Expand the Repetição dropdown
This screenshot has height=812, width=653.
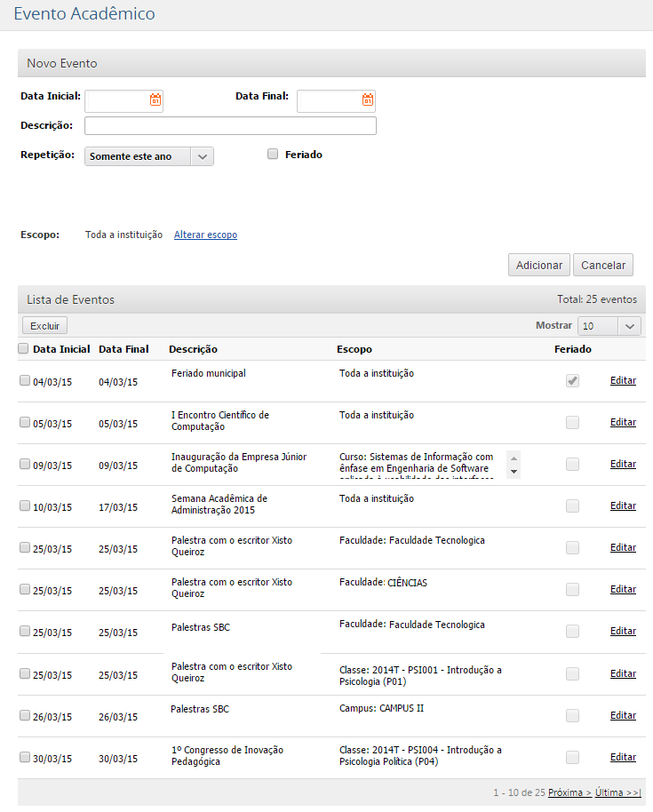pyautogui.click(x=203, y=156)
